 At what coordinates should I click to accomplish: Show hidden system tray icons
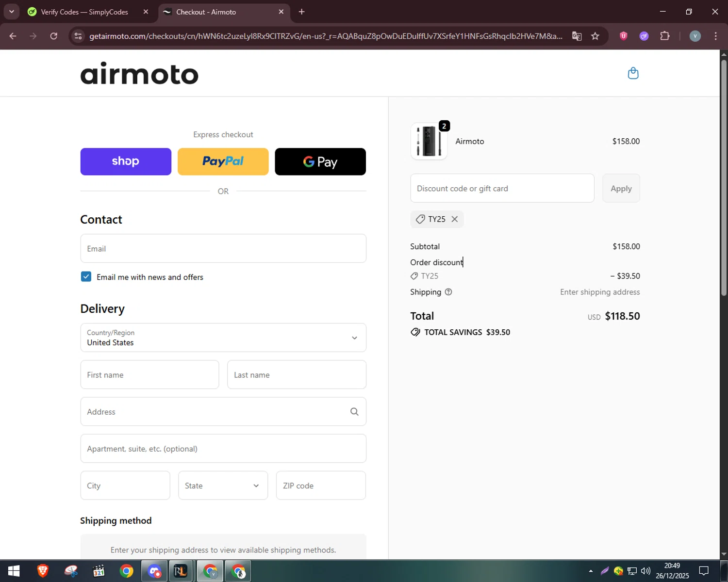tap(591, 571)
